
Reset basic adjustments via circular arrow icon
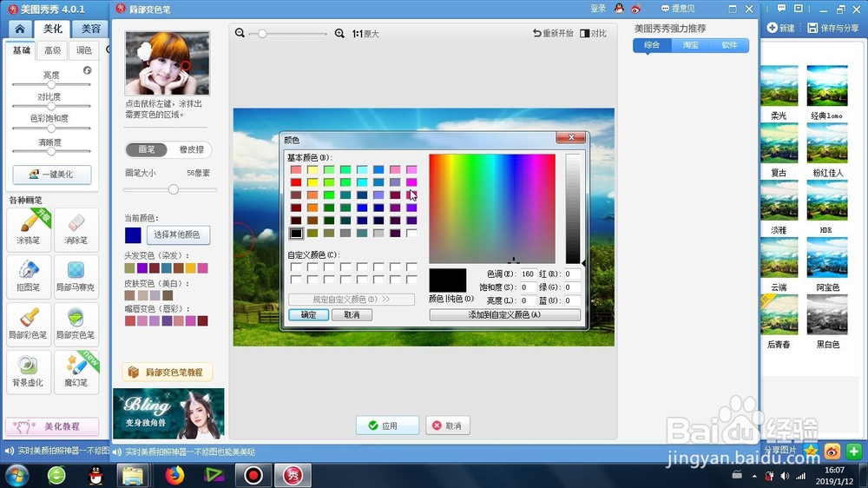(87, 70)
